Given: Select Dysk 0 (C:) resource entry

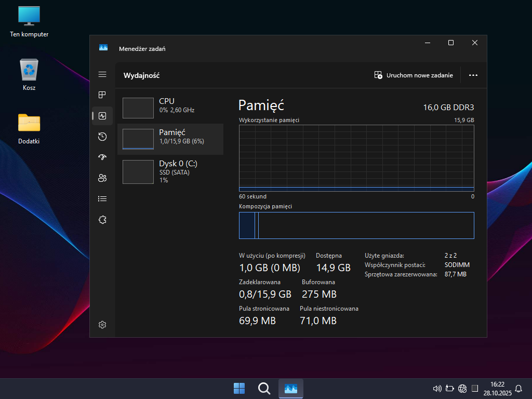Looking at the screenshot, I should tap(170, 171).
